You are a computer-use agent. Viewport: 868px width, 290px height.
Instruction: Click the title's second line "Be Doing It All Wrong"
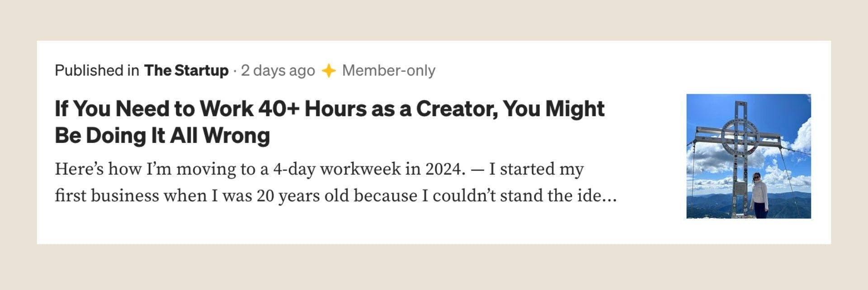click(162, 135)
